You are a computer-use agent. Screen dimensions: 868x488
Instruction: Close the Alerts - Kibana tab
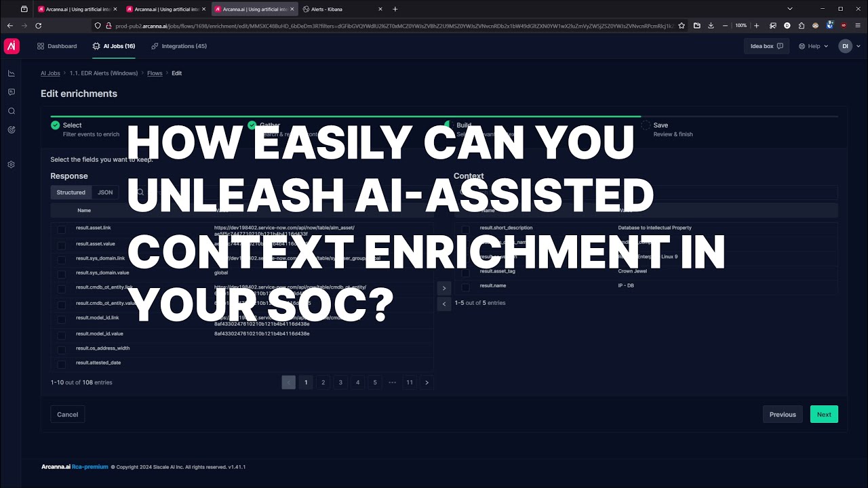pos(380,9)
